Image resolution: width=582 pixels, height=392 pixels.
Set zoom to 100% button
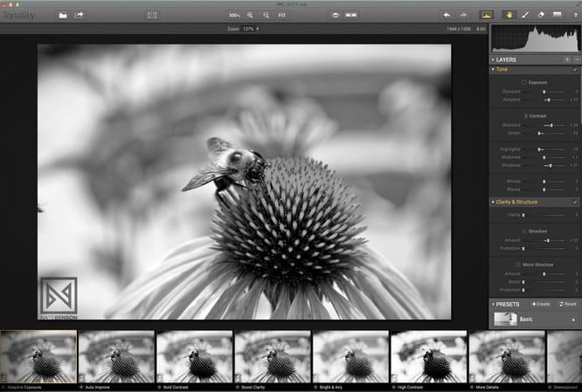click(x=234, y=15)
